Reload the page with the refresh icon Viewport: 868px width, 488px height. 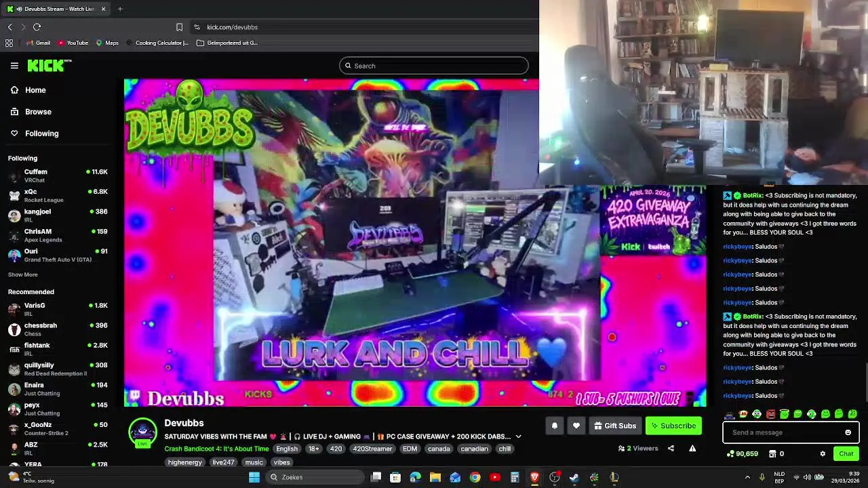click(37, 27)
